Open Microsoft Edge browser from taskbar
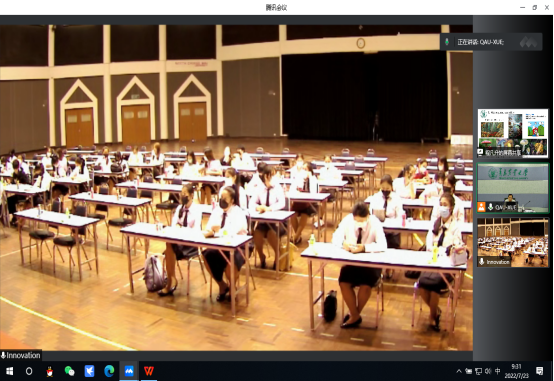 pyautogui.click(x=109, y=371)
